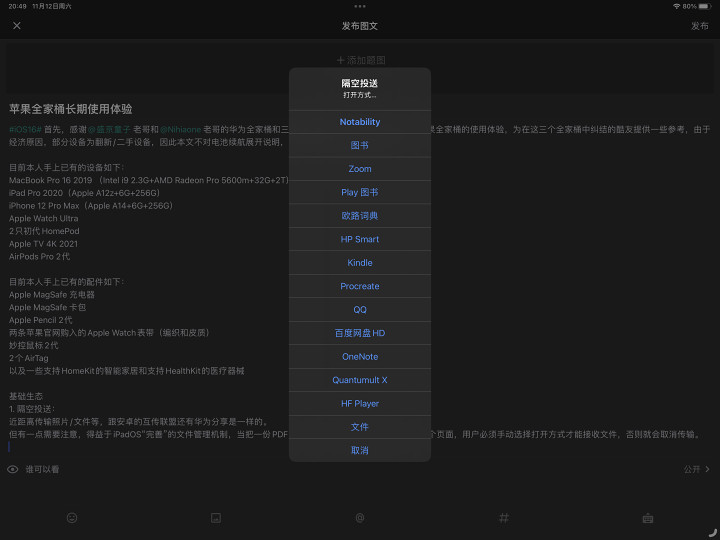Tap the #iOS16# hashtag link
720x540 pixels.
pos(25,129)
